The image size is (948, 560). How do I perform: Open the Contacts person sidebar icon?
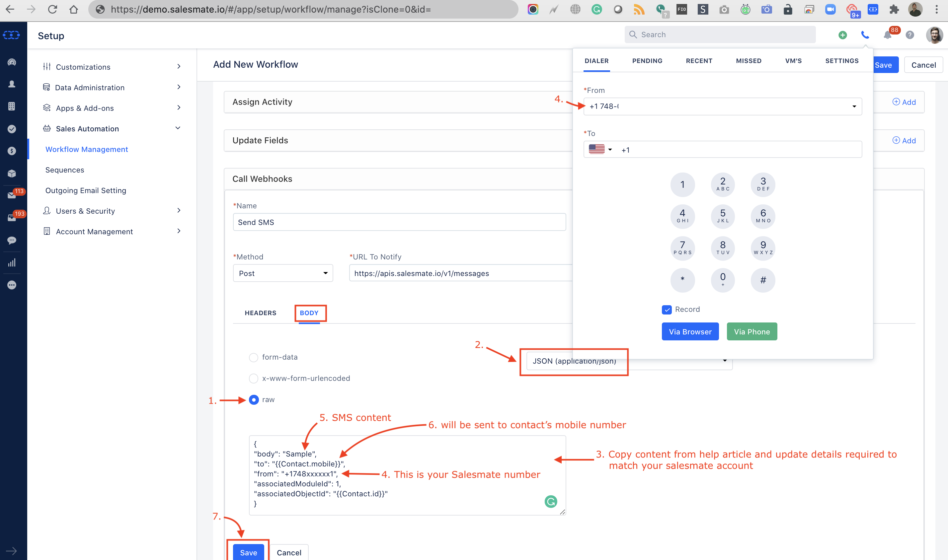pyautogui.click(x=12, y=84)
